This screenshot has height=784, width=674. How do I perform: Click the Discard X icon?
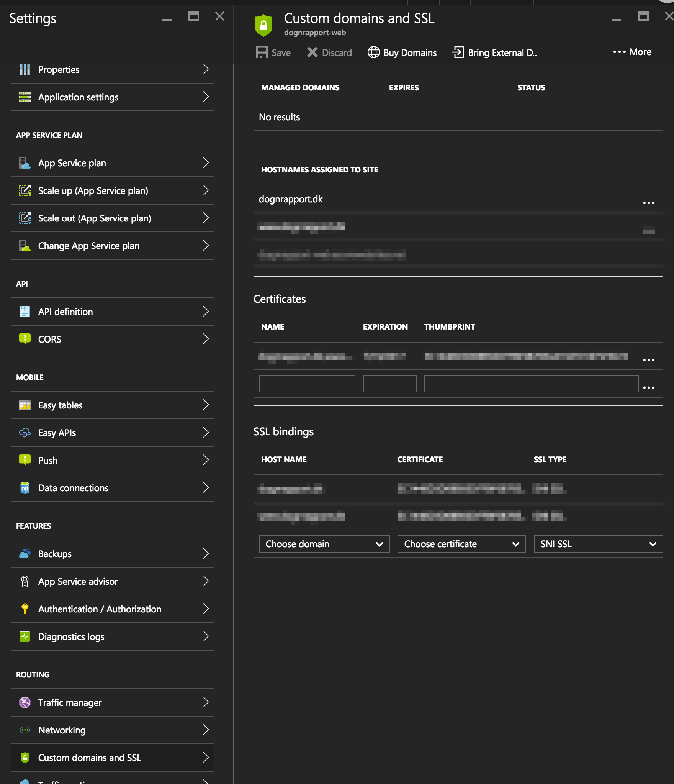(312, 52)
